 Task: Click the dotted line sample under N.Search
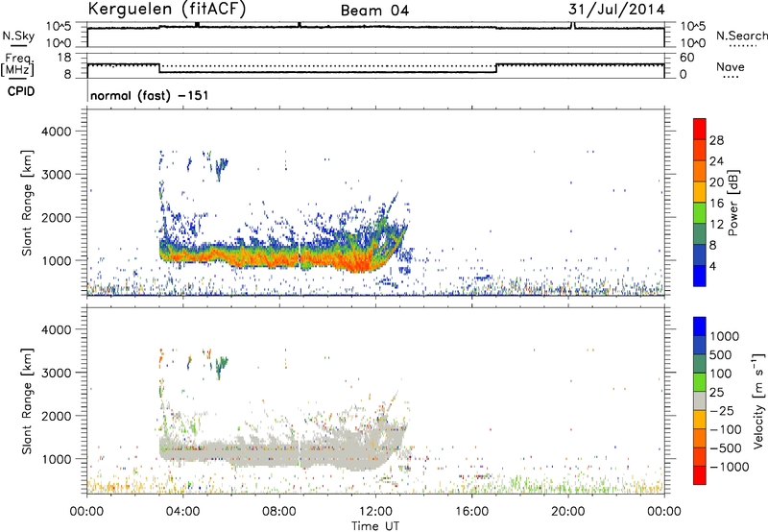tap(743, 46)
